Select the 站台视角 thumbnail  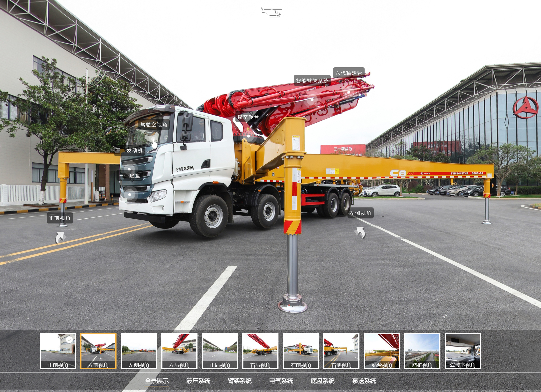coord(382,351)
